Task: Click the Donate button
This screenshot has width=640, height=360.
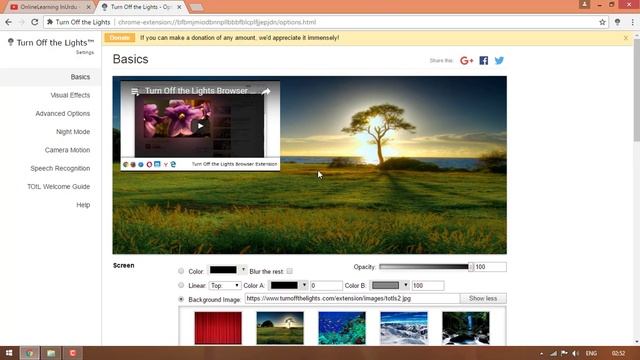Action: [120, 38]
